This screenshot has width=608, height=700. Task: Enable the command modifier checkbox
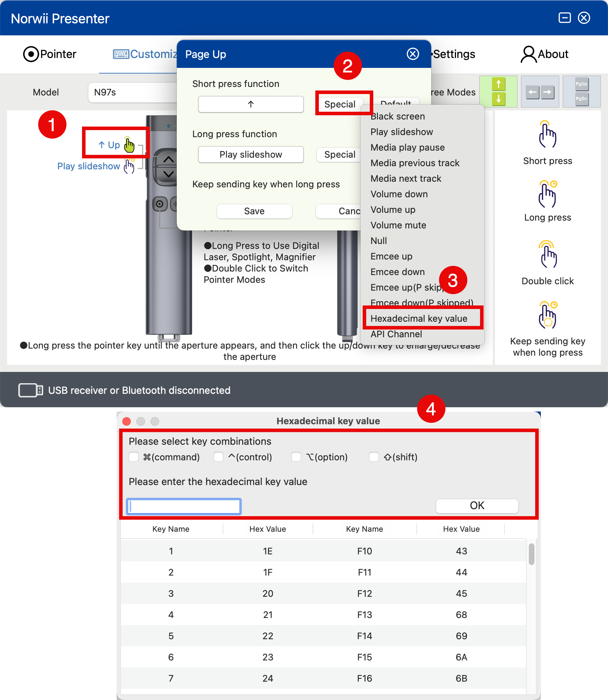(x=134, y=457)
